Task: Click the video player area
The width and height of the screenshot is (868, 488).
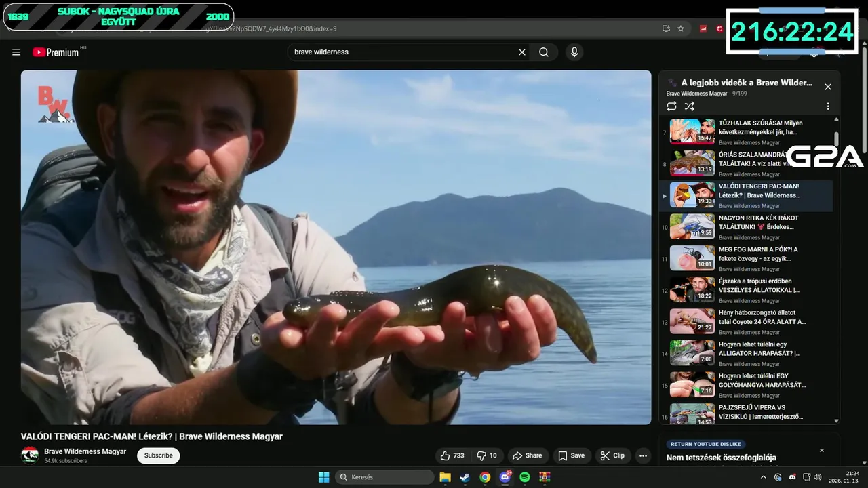Action: pos(336,247)
